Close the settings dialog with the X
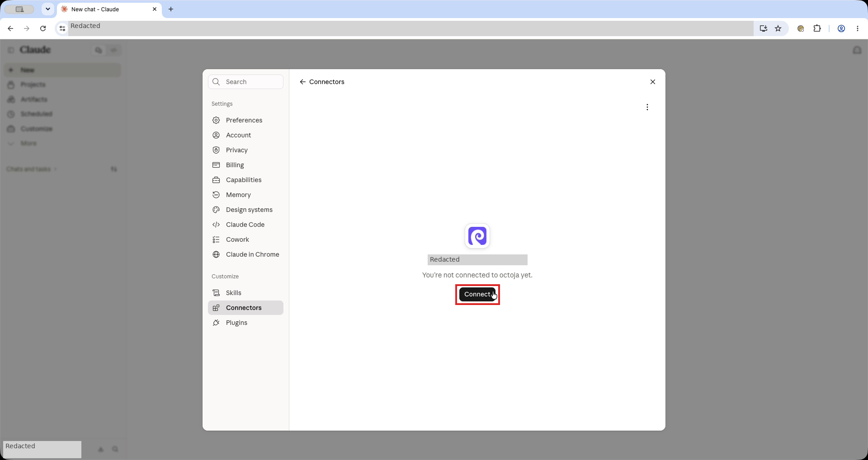Screen dimensions: 868x460 653,82
